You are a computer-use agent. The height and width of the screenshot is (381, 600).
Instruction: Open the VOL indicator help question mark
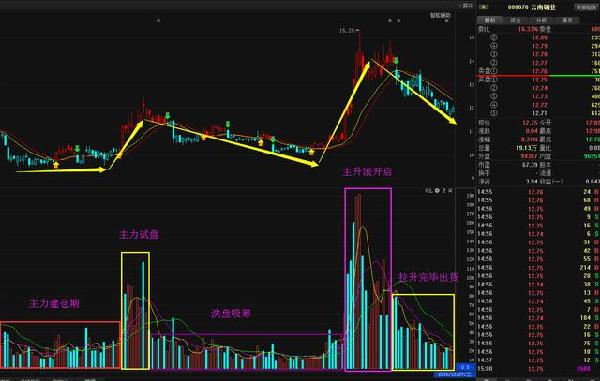[x=444, y=190]
